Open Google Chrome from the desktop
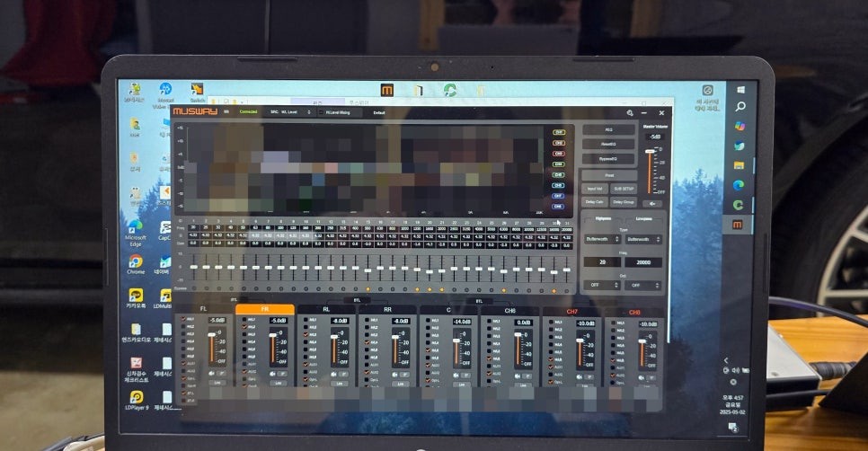Viewport: 868px width, 451px height. (x=135, y=261)
